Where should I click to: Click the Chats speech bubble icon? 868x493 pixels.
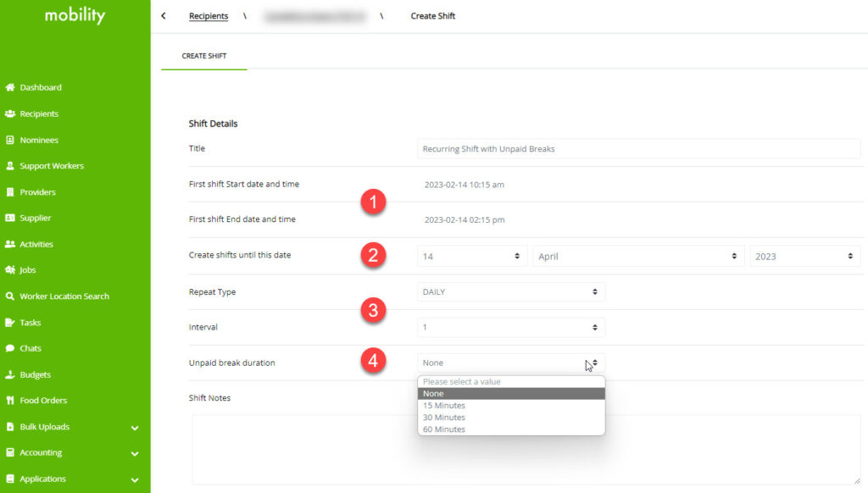pos(10,348)
